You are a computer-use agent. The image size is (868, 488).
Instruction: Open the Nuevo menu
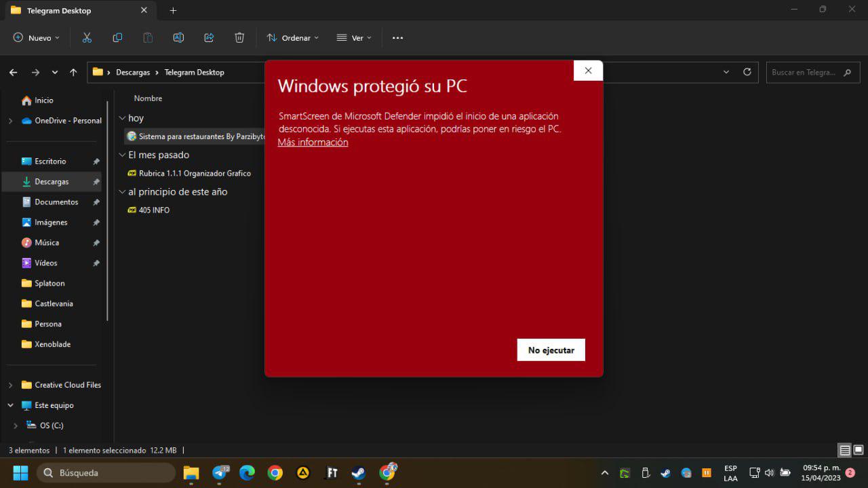point(37,38)
